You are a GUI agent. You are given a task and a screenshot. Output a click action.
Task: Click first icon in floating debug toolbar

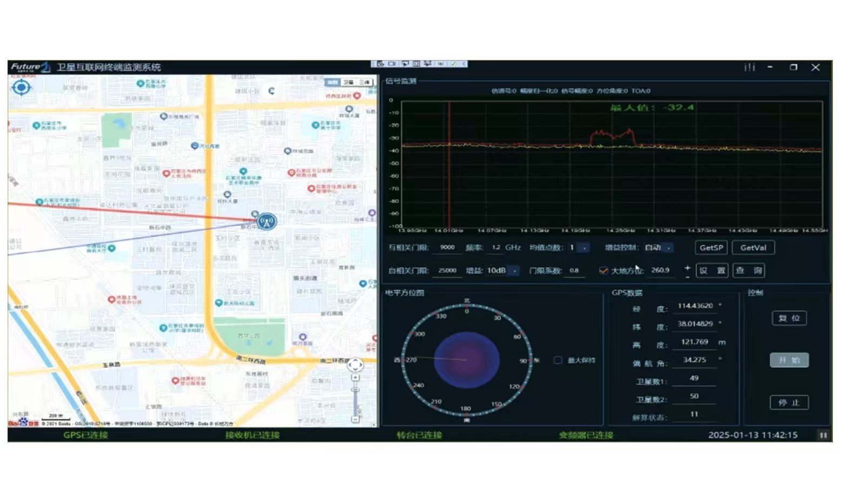380,64
